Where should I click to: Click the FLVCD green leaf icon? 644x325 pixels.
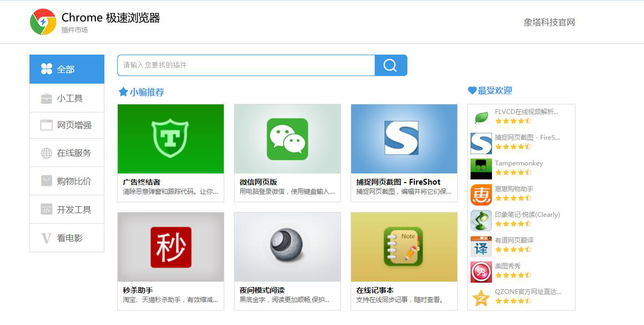[x=481, y=117]
